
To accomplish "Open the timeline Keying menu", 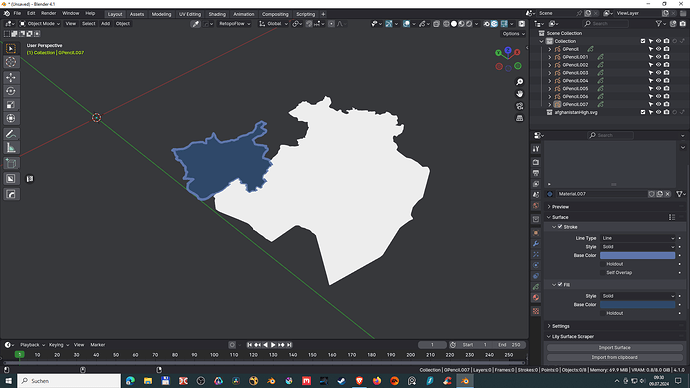I will coord(59,345).
